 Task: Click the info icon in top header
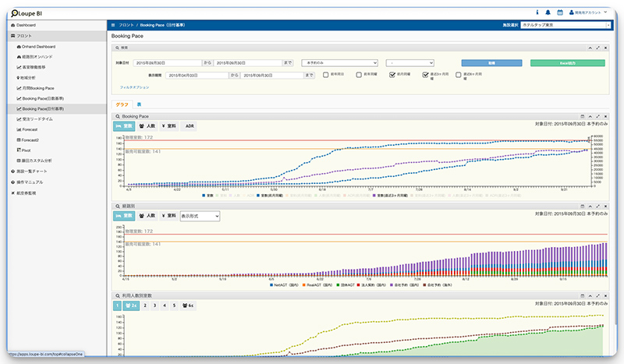[537, 12]
